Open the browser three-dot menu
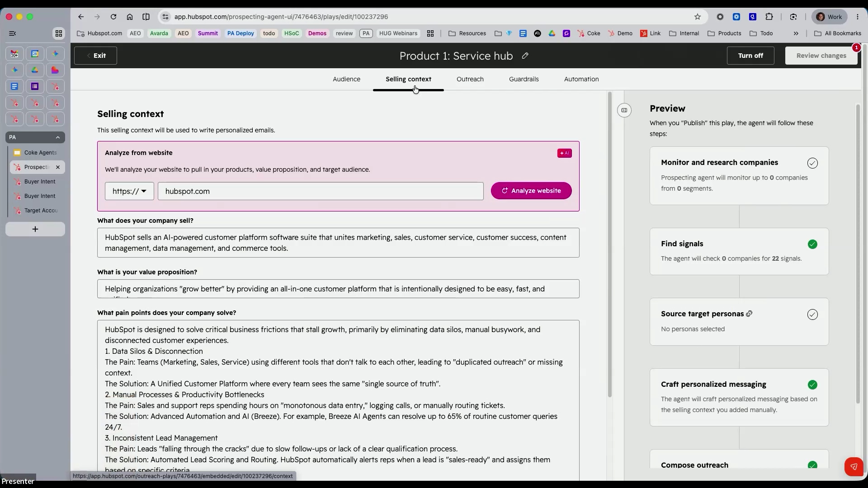Image resolution: width=868 pixels, height=488 pixels. pos(858,17)
